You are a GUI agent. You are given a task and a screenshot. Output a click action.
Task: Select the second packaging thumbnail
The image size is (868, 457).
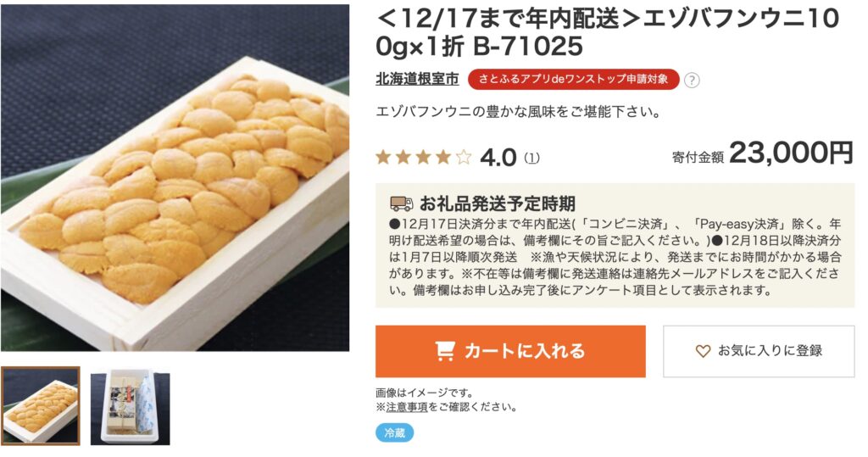(x=130, y=409)
